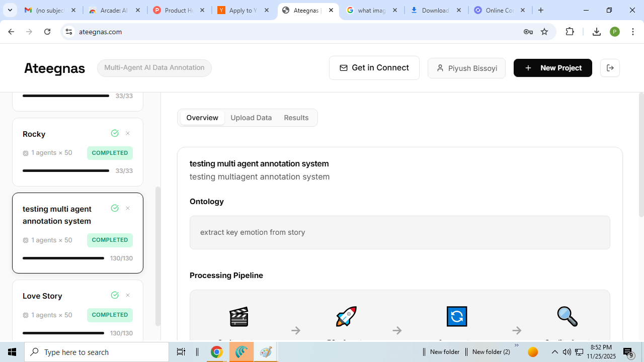Open Chrome downloads icon
The height and width of the screenshot is (362, 644).
tap(597, 32)
